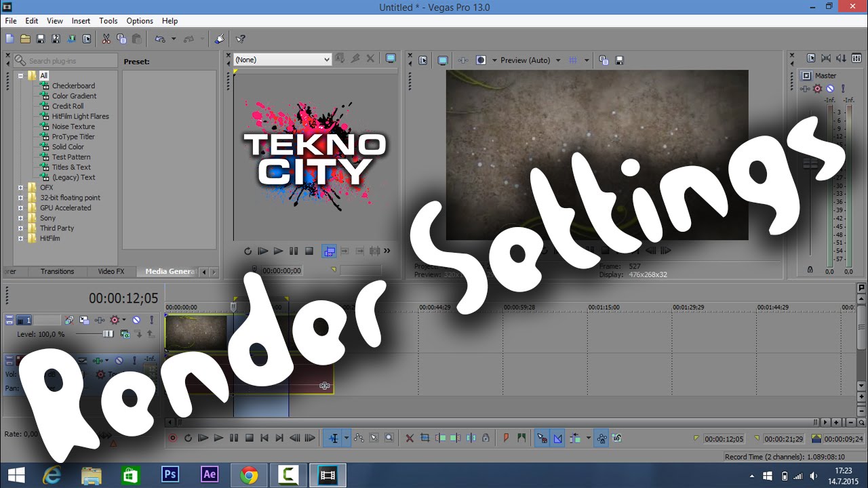Open the Insert menu
This screenshot has width=868, height=488.
[81, 21]
